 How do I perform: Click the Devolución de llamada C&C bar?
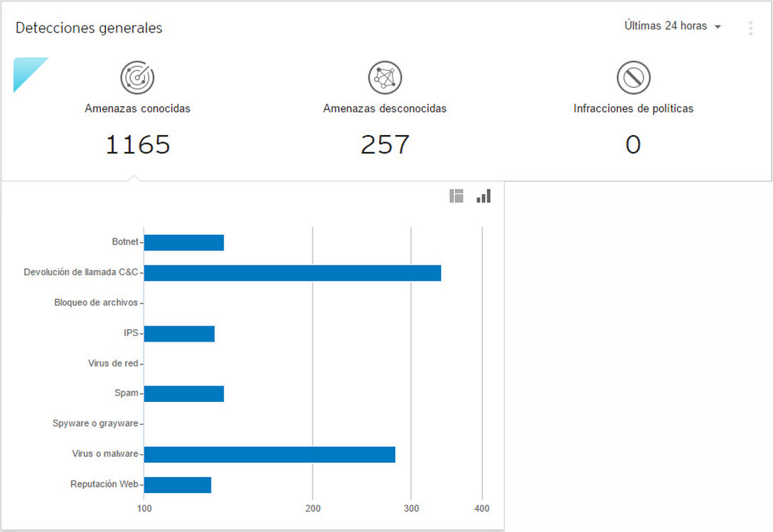[x=292, y=273]
